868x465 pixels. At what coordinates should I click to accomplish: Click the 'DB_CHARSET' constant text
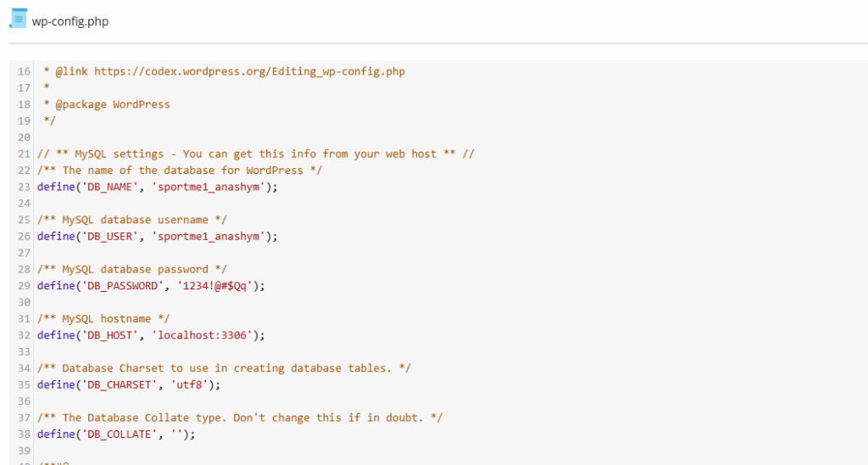pyautogui.click(x=118, y=384)
